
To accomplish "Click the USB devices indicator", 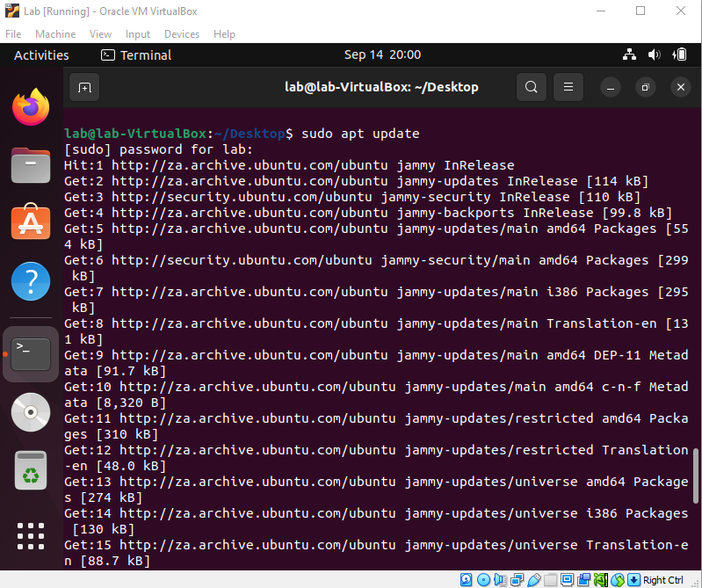I will 534,580.
